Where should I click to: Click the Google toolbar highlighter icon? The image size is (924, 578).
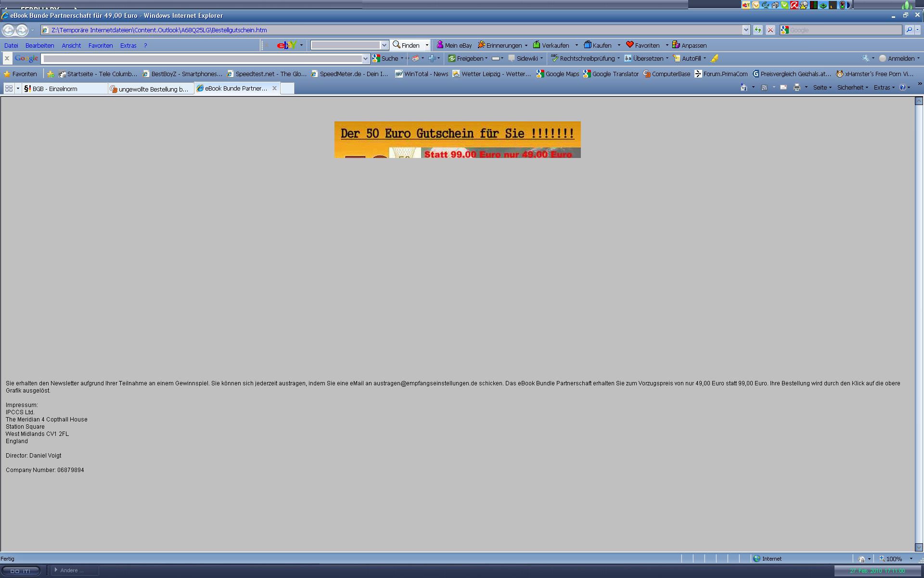tap(715, 58)
